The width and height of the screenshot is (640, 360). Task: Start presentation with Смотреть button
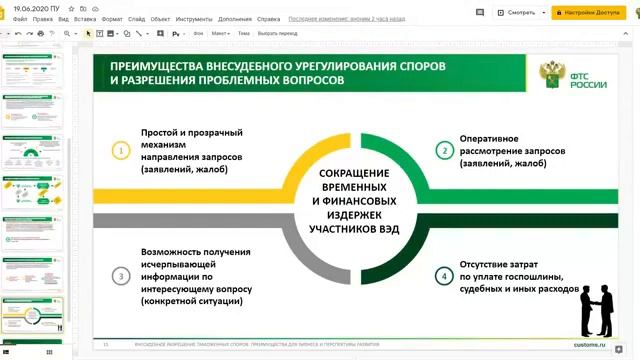517,13
